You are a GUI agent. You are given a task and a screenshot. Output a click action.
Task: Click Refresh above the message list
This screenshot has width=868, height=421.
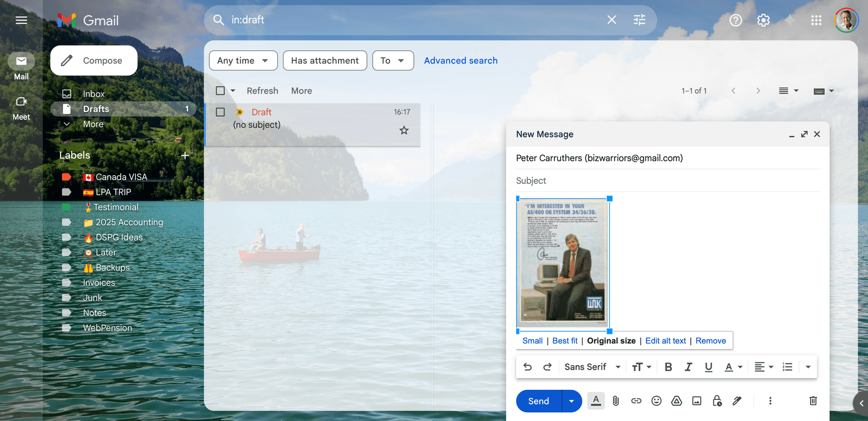coord(262,91)
